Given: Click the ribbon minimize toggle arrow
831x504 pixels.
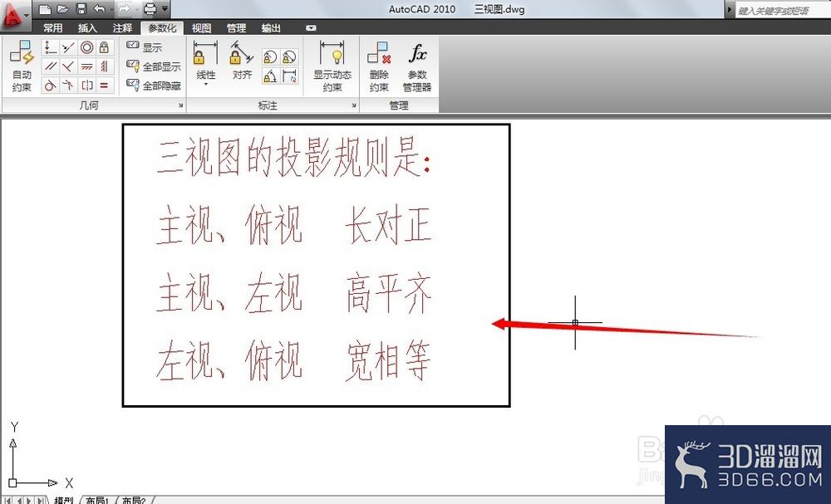Looking at the screenshot, I should 311,28.
